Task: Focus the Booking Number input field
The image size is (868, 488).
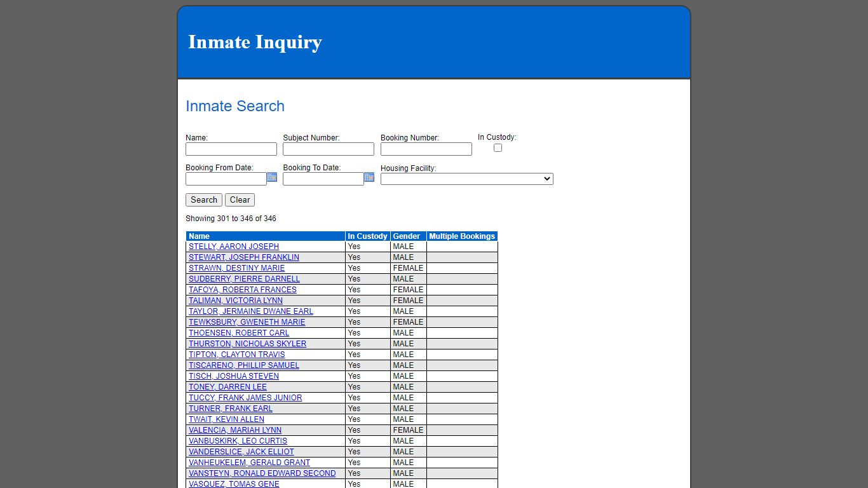Action: (426, 149)
